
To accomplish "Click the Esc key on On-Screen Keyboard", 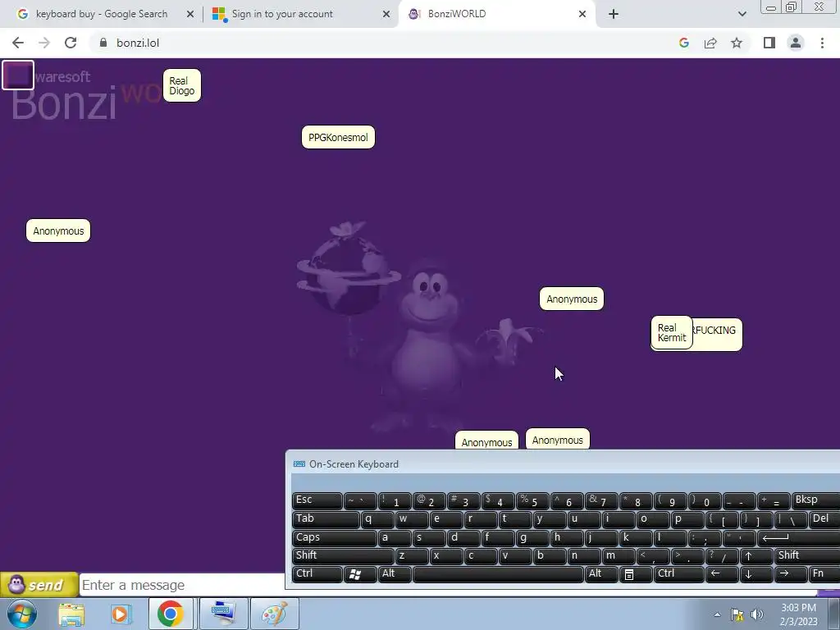I will [317, 500].
